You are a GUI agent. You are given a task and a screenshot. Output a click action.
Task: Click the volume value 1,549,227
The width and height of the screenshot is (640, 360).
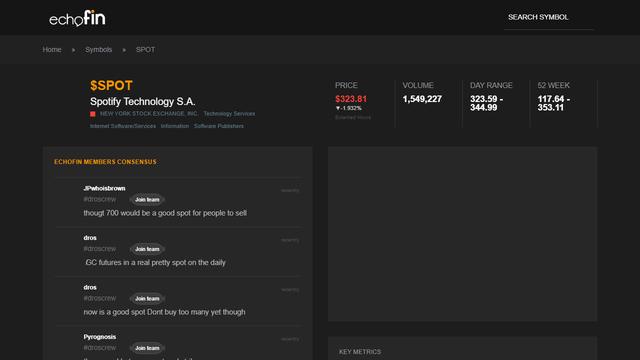(422, 99)
